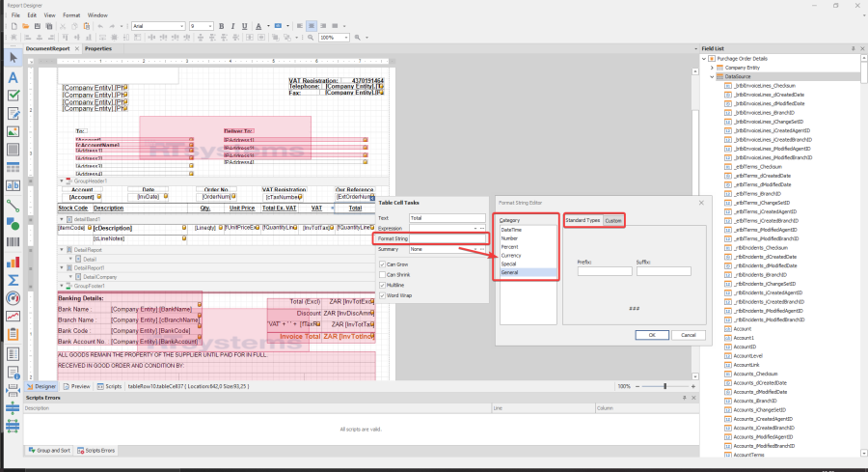Uncheck the Multiline checkbox
The width and height of the screenshot is (868, 472).
point(382,285)
